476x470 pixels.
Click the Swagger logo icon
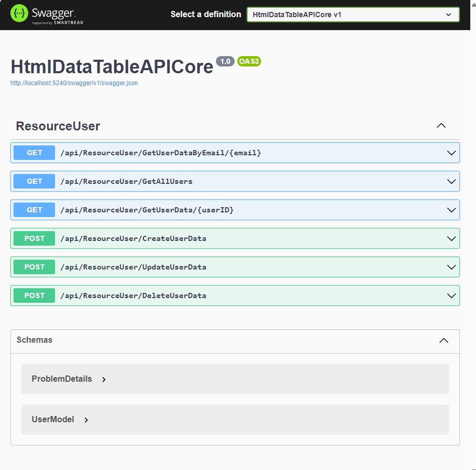pos(19,14)
